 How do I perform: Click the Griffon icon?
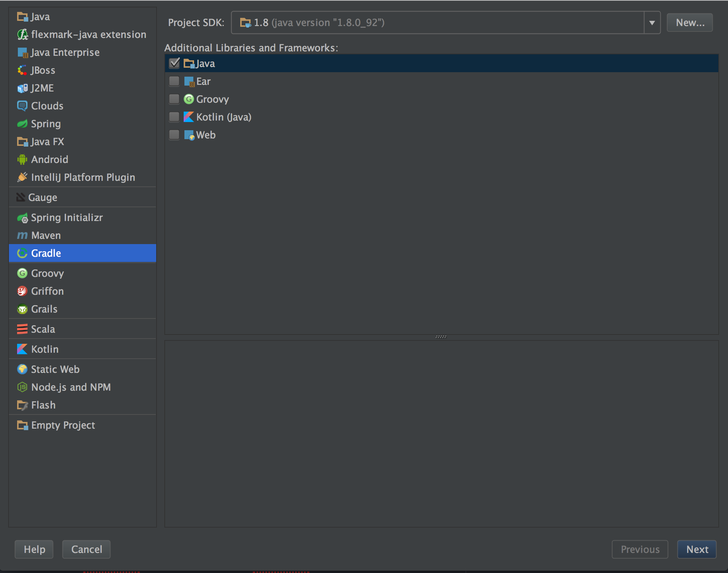22,291
